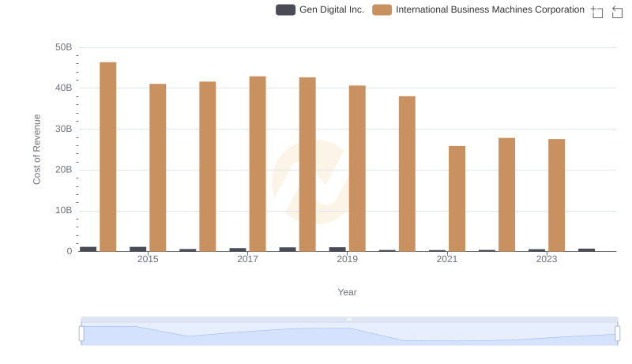Viewport: 632px width, 364px height.
Task: Click the top drag bar of the range slider
Action: click(349, 319)
